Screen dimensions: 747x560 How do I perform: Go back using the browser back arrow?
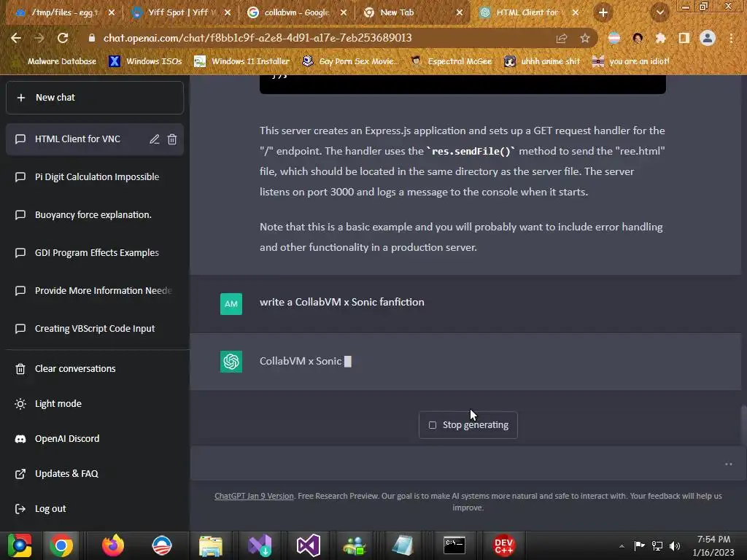click(16, 38)
